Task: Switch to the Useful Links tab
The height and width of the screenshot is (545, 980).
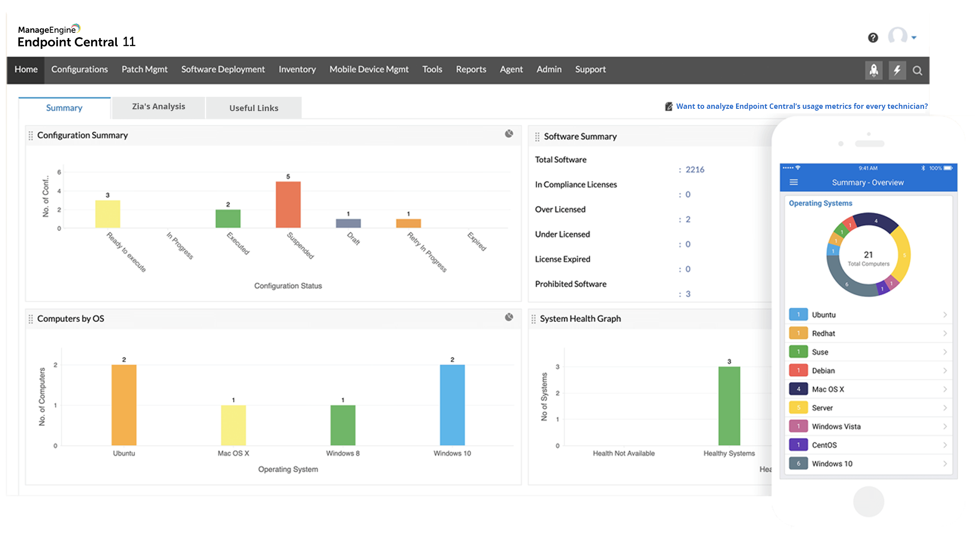Action: (x=254, y=106)
